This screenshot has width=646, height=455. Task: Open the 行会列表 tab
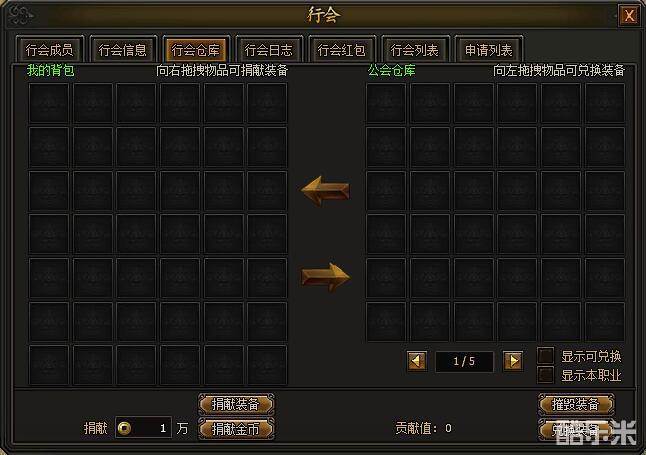[415, 50]
